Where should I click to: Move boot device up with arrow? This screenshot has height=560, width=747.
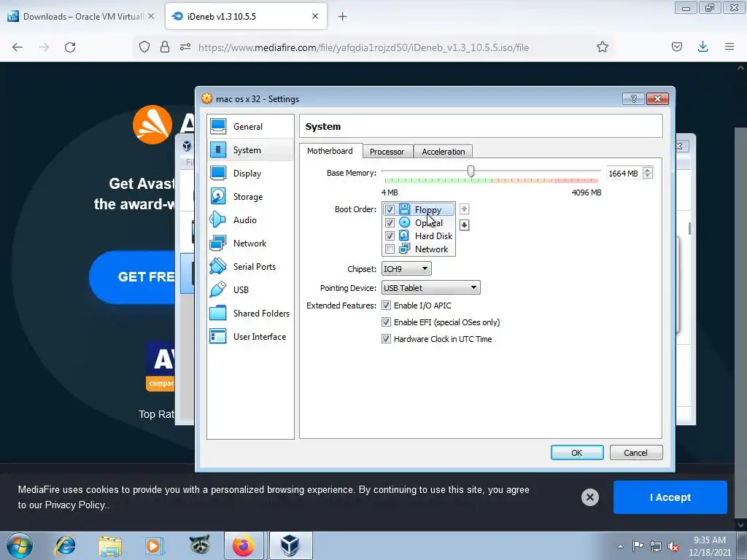(464, 209)
